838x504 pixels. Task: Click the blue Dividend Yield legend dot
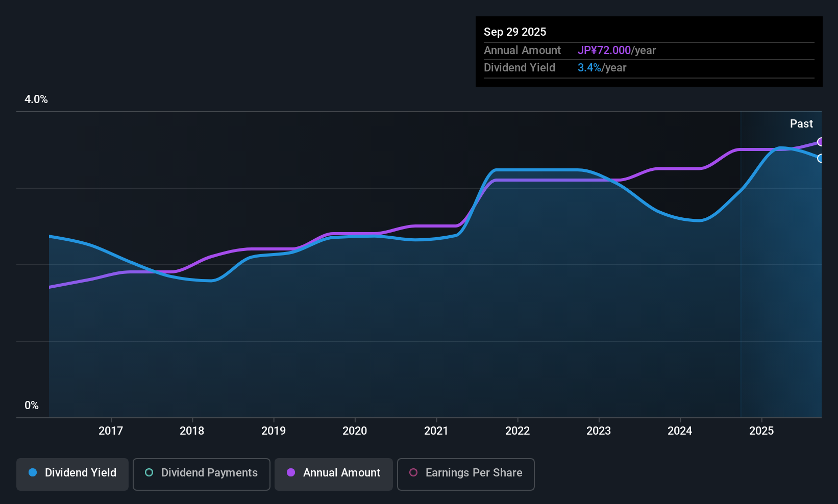[33, 473]
